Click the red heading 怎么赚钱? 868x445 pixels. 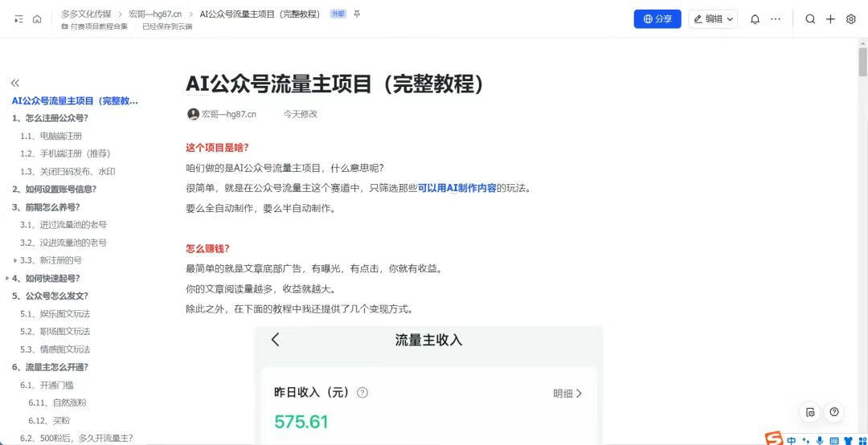coord(207,248)
